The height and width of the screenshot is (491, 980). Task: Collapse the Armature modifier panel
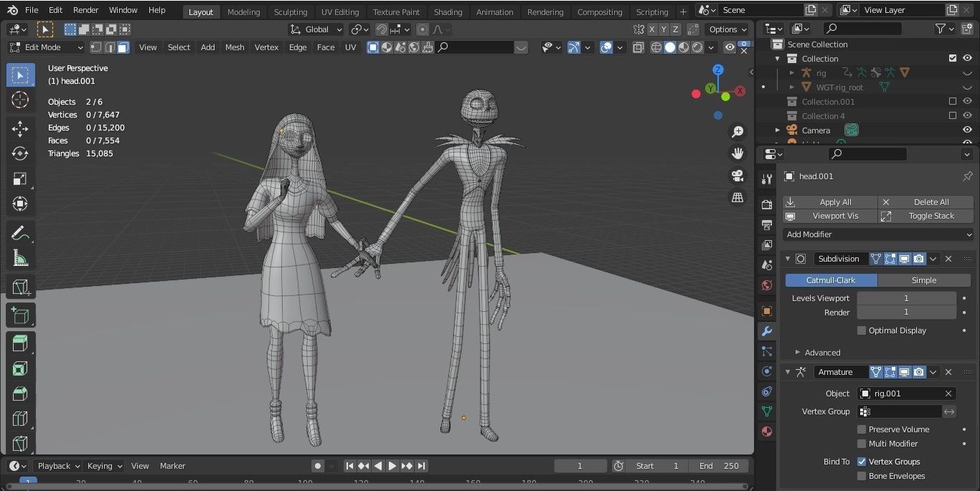click(788, 372)
